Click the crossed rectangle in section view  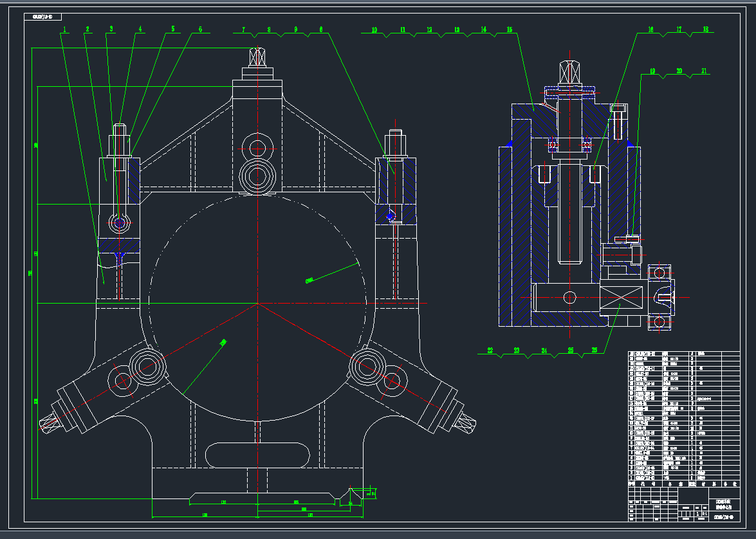(621, 298)
